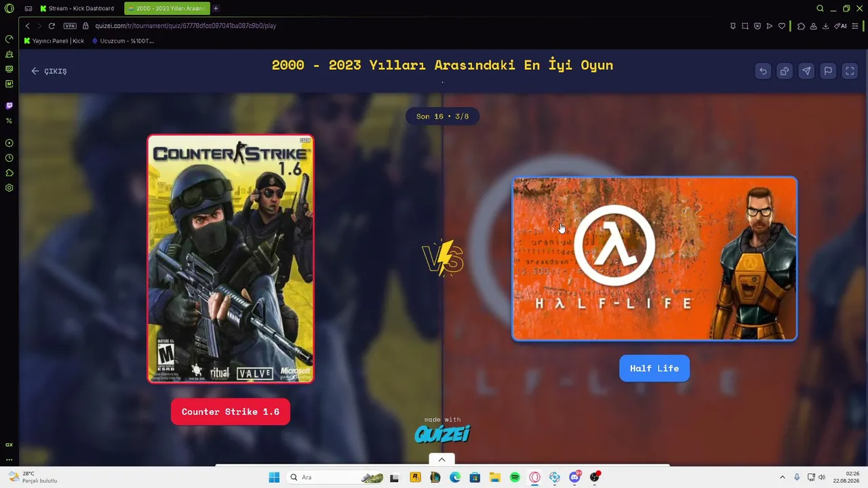Add page to bookmarks with heart icon
This screenshot has width=868, height=488.
[x=782, y=26]
